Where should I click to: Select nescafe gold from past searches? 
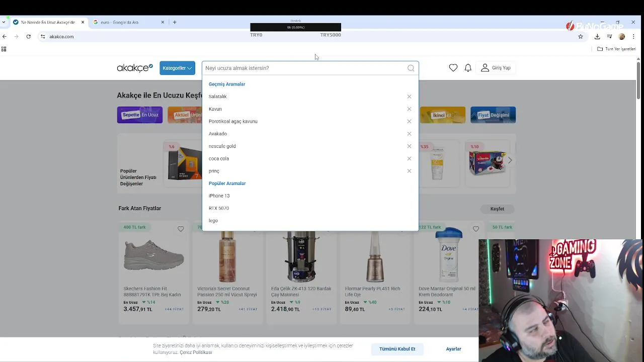pos(222,146)
